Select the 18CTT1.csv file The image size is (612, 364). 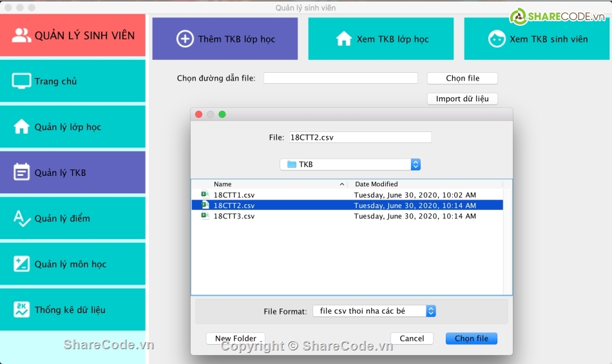click(x=234, y=195)
